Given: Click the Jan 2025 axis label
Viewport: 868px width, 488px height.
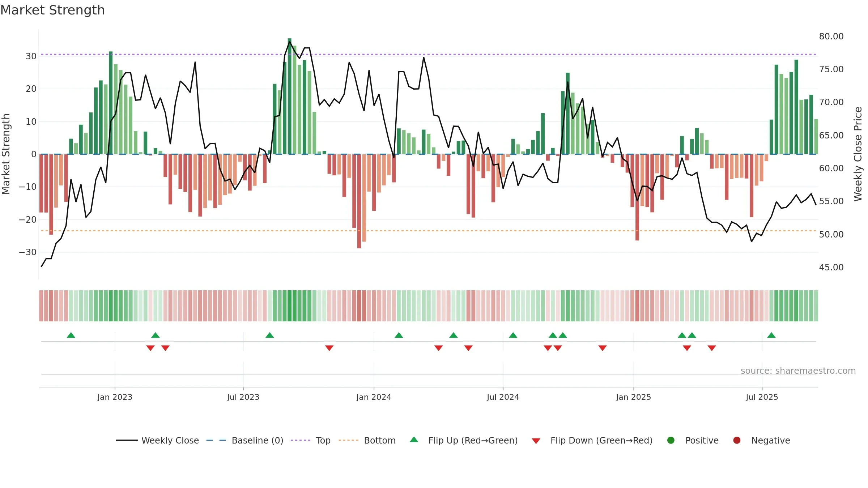Looking at the screenshot, I should coord(633,397).
